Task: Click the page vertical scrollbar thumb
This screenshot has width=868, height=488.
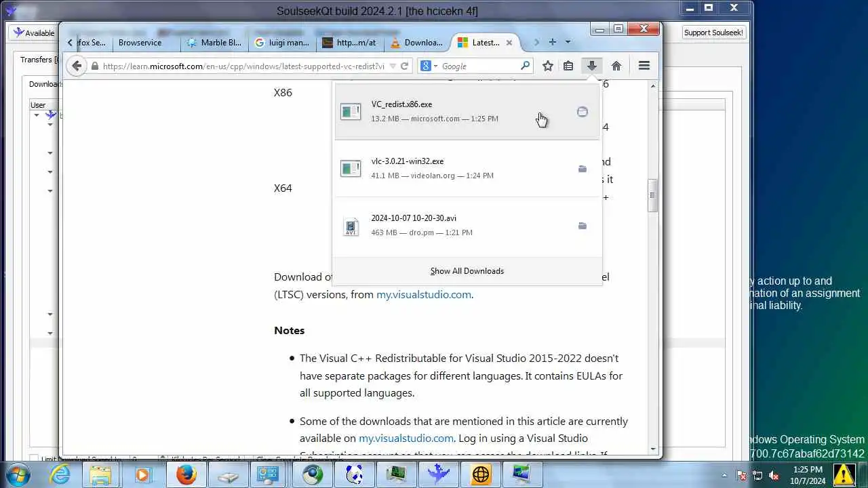Action: (653, 196)
